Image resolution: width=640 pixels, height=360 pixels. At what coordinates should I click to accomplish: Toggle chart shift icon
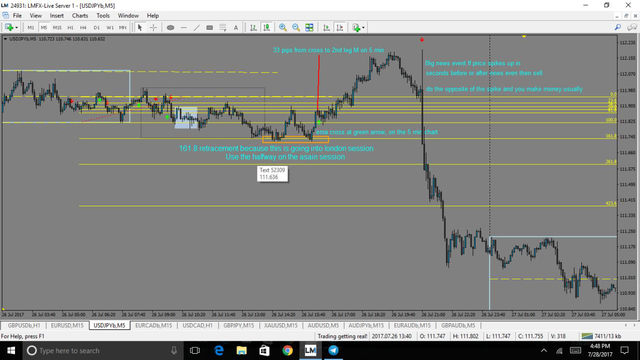(340, 27)
